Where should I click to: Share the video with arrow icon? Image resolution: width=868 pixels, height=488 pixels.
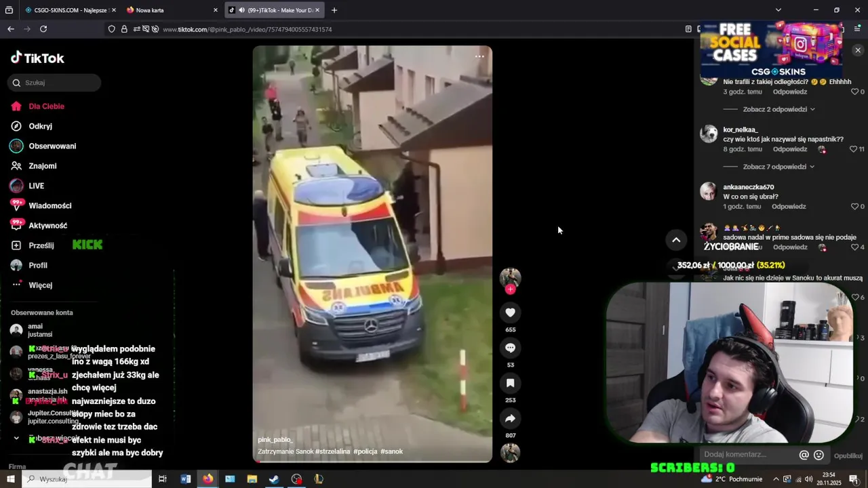point(511,418)
